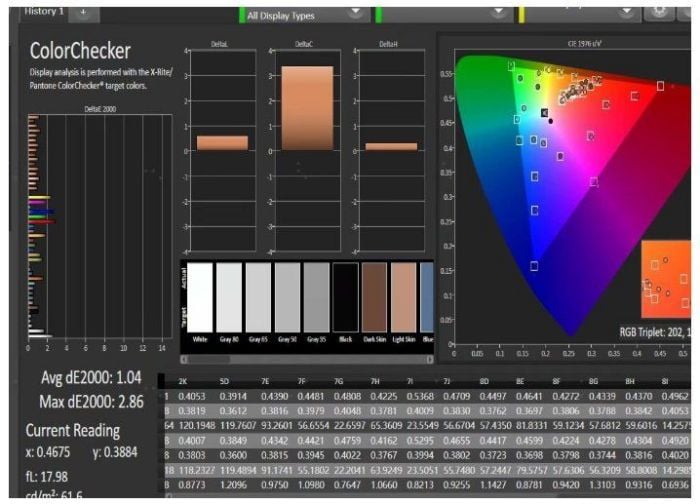Select the Light Skin swatch
This screenshot has width=700, height=504.
[404, 297]
